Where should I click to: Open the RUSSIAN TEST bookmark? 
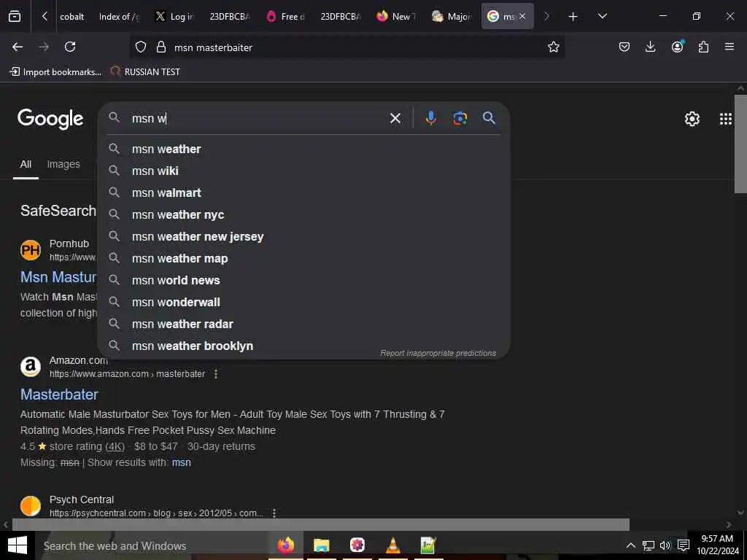point(145,72)
